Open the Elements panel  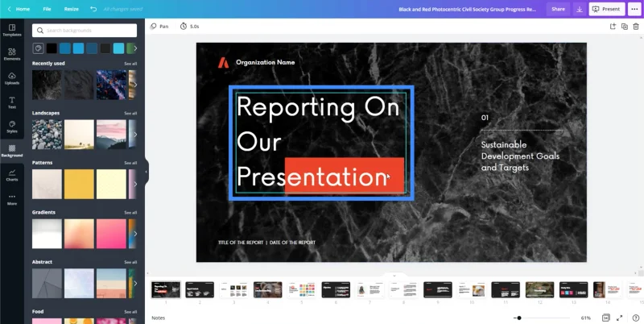click(x=12, y=54)
